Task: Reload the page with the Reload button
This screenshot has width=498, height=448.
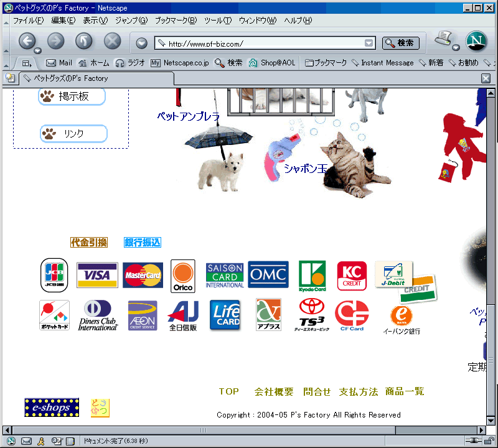Action: point(84,41)
